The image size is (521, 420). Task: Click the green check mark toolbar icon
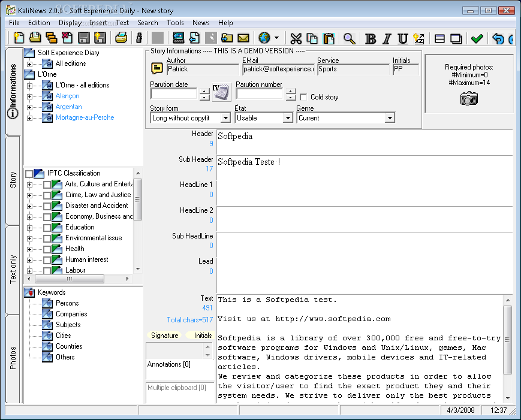pos(477,38)
